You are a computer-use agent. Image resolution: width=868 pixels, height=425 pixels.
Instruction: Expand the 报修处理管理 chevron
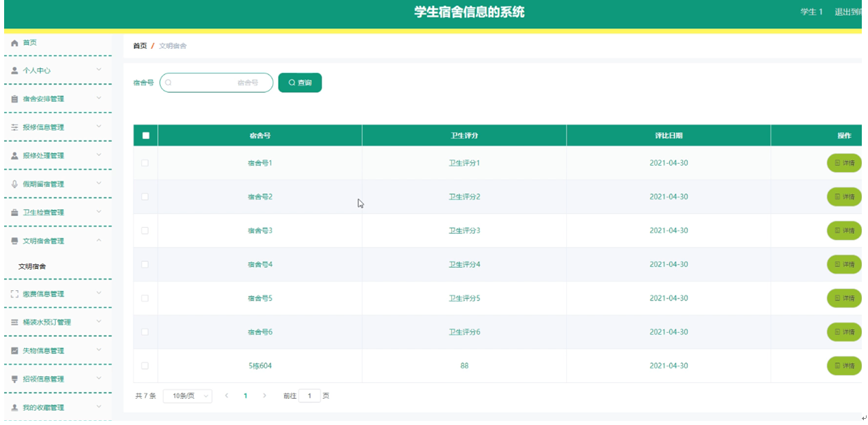[x=99, y=155]
